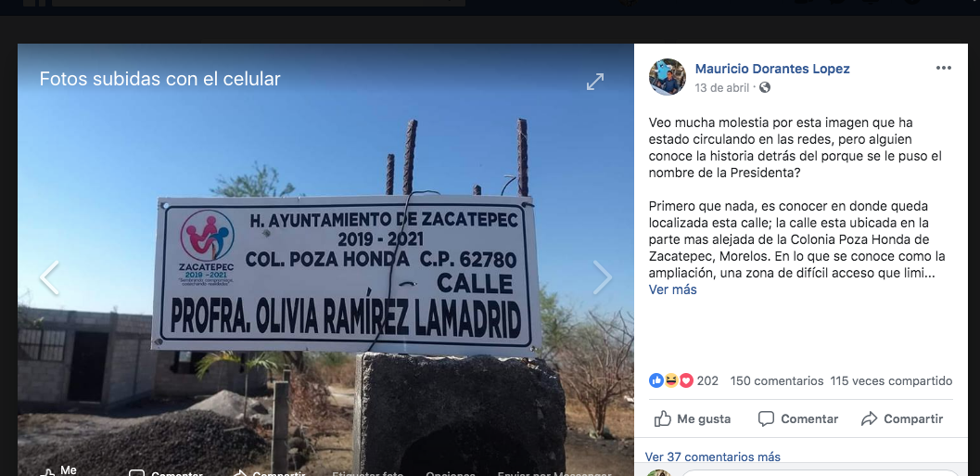Click the share arrow icon under photo

[240, 473]
